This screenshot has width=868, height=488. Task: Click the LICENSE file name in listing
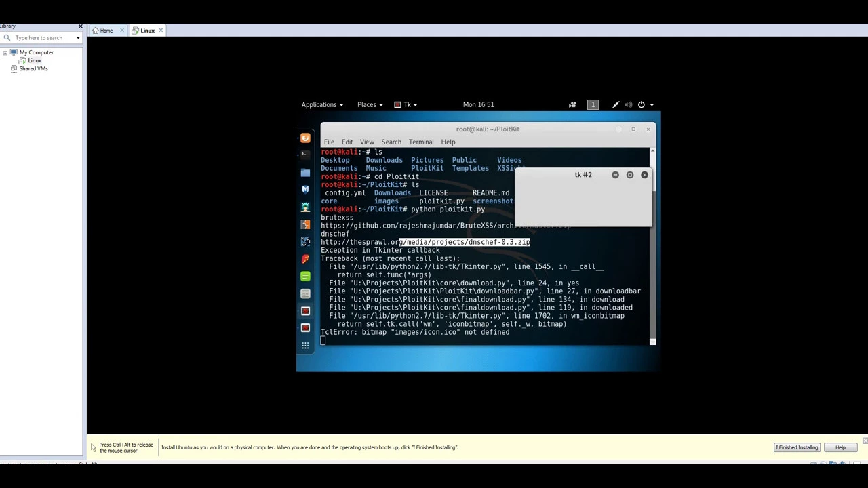click(433, 193)
